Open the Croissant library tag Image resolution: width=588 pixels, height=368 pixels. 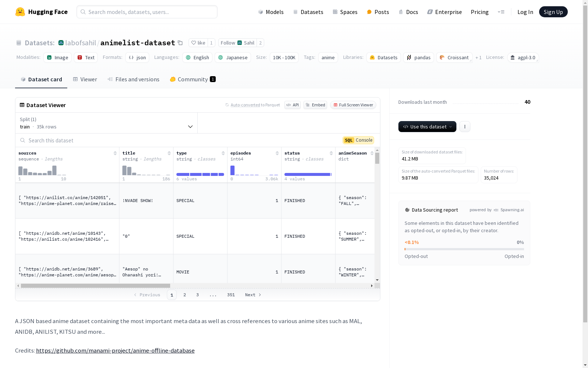point(454,57)
